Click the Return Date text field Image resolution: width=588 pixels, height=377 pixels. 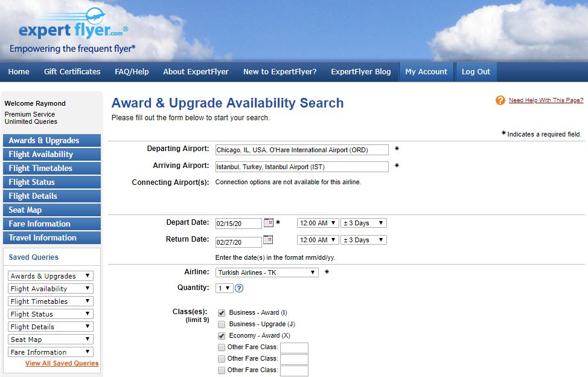click(x=238, y=242)
